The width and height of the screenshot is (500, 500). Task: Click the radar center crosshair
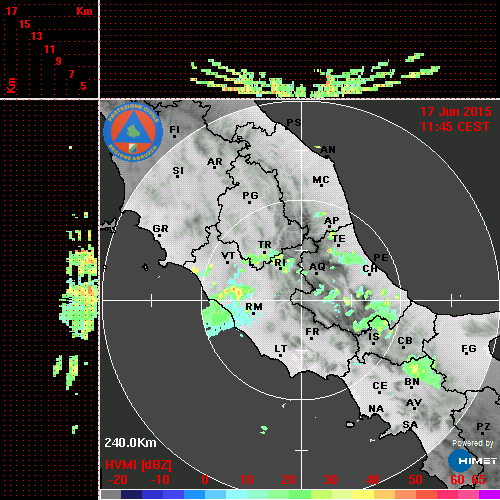302,300
